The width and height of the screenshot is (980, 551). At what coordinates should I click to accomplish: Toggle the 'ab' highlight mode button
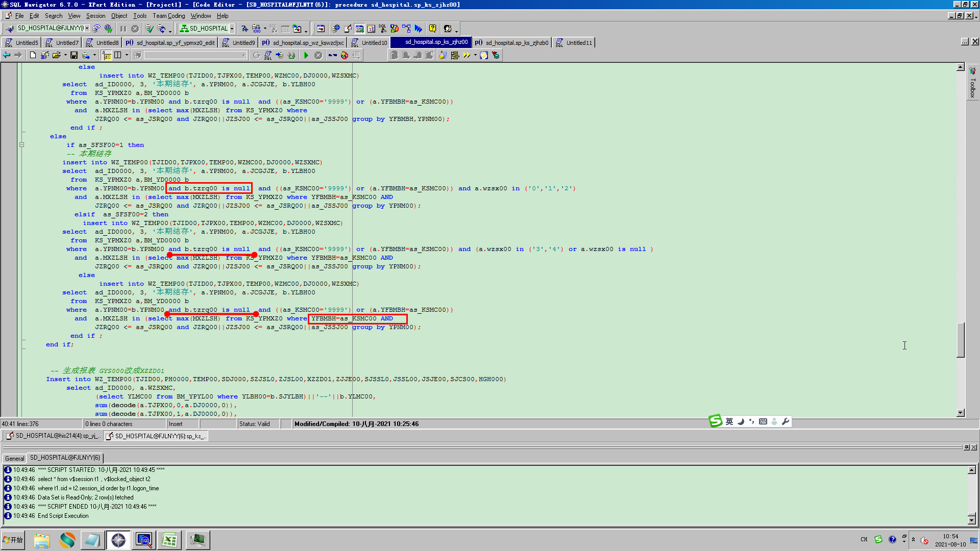click(x=107, y=55)
